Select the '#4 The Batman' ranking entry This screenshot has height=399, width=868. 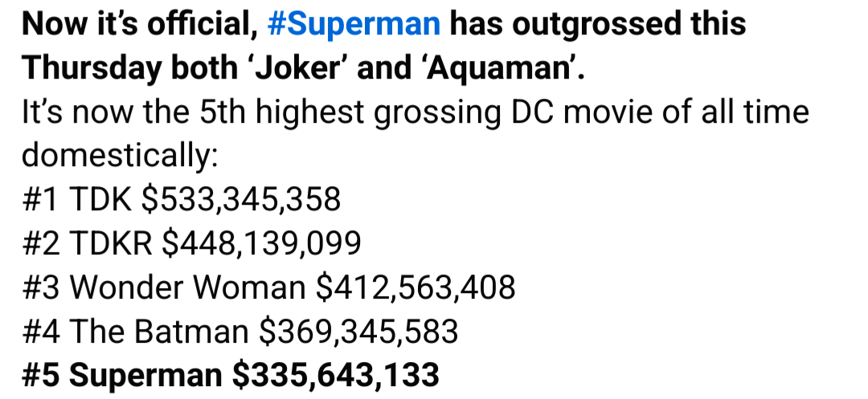click(136, 331)
